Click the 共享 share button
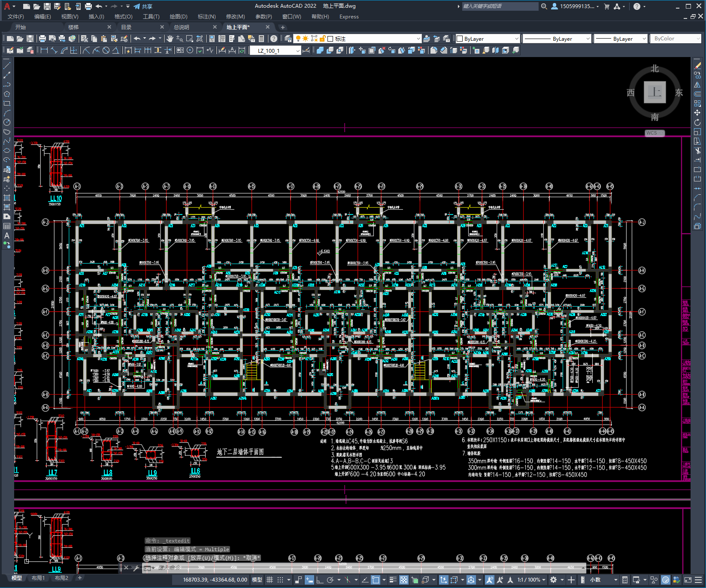The width and height of the screenshot is (706, 588). 143,6
